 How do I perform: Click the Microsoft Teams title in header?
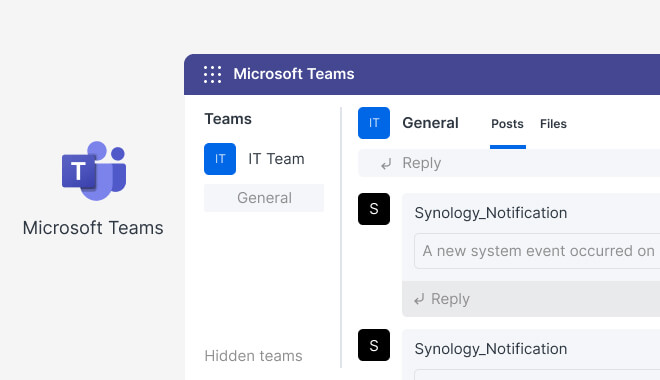(x=294, y=74)
